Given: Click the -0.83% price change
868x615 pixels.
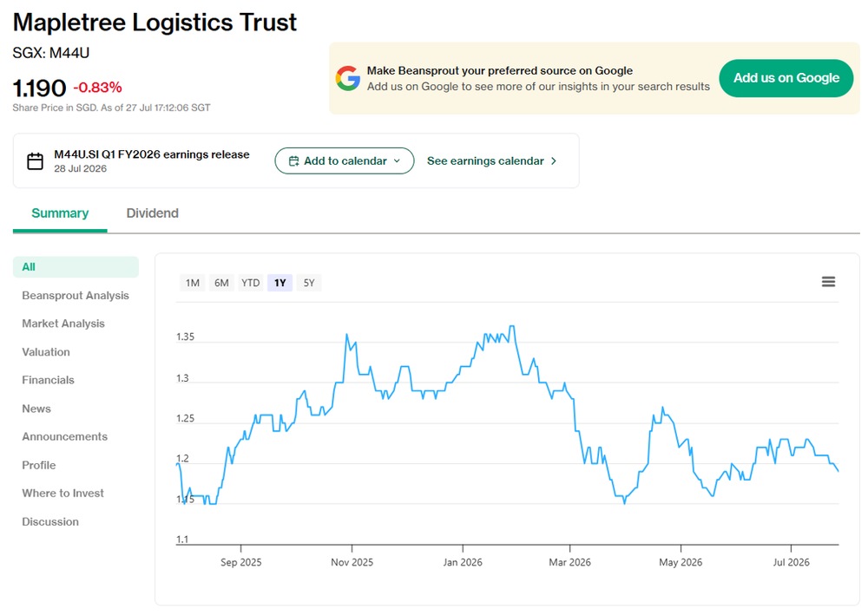Looking at the screenshot, I should [x=97, y=88].
